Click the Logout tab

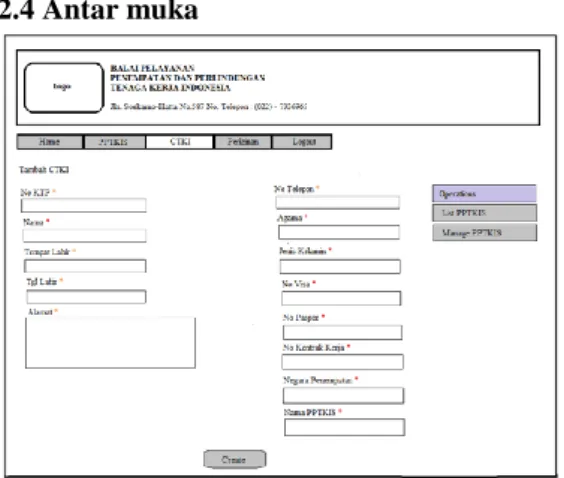click(x=302, y=142)
